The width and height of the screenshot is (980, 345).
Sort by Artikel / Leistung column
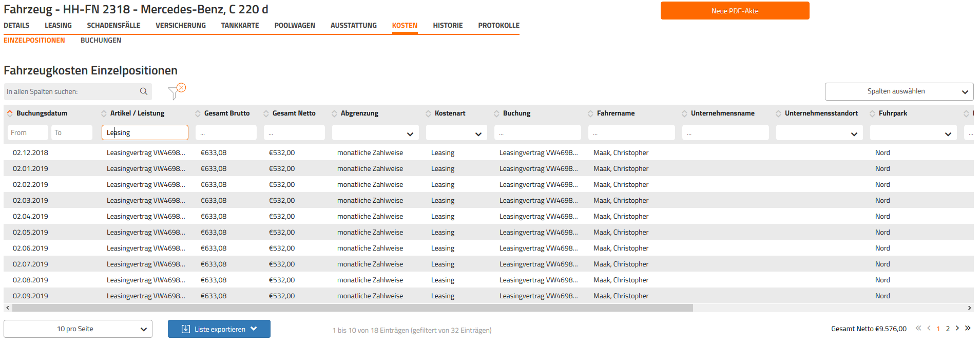click(x=104, y=113)
